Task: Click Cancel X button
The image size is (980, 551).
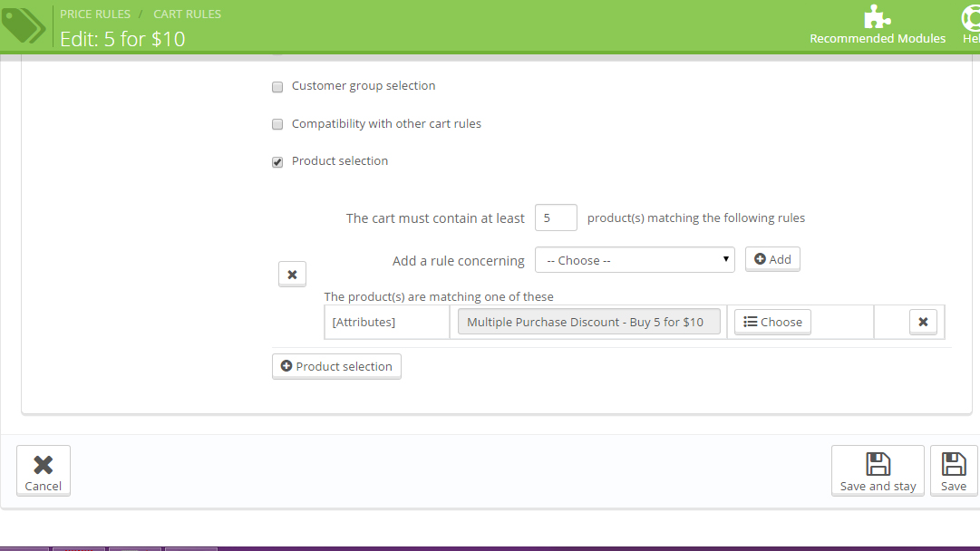Action: pos(44,470)
